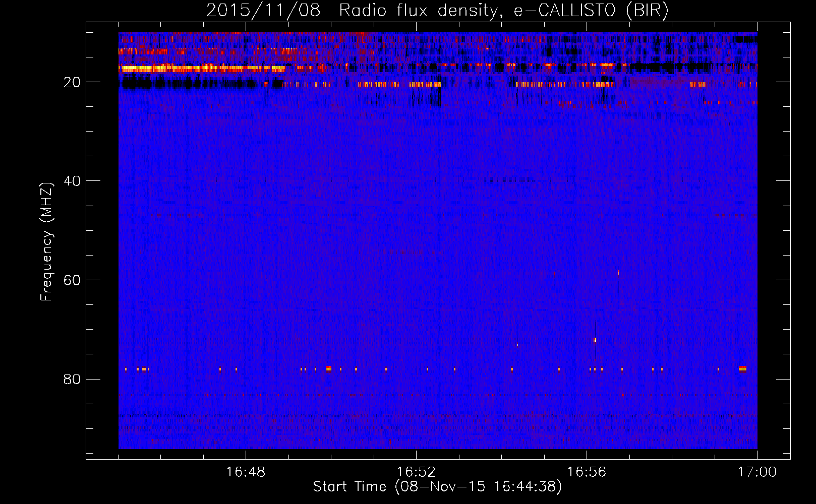Click the 80 frequency tick label

72,379
